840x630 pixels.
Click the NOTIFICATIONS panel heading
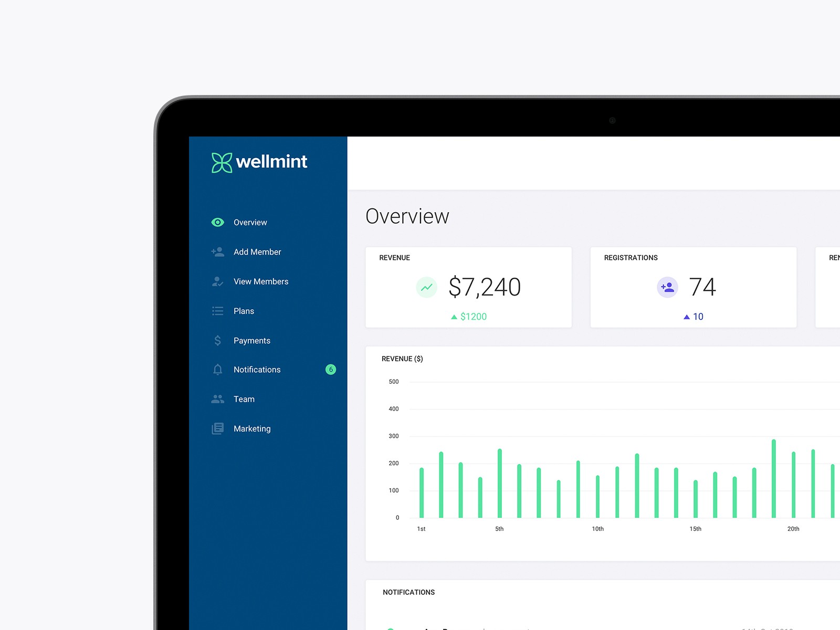click(409, 592)
